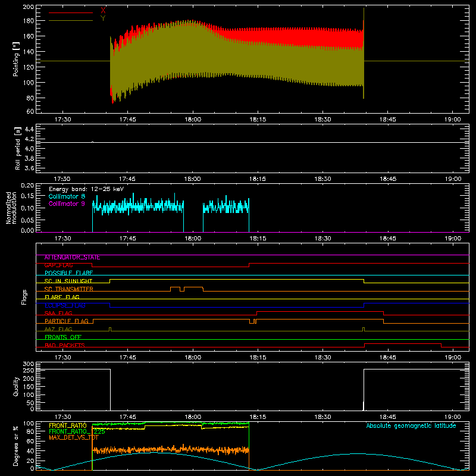Select the SAA_FLAG label
The width and height of the screenshot is (476, 476).
pyautogui.click(x=58, y=314)
